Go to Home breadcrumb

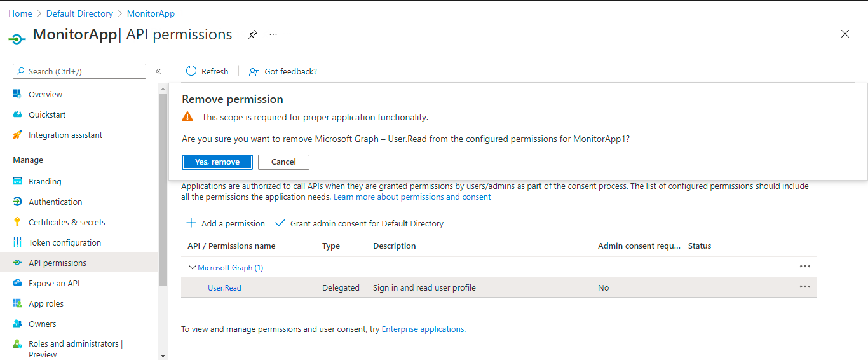pos(20,13)
